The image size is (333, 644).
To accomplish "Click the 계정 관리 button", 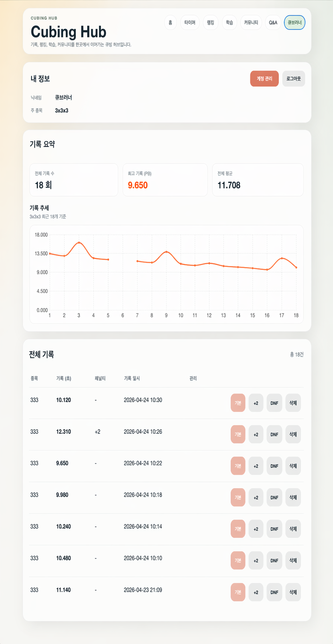I will coord(264,79).
